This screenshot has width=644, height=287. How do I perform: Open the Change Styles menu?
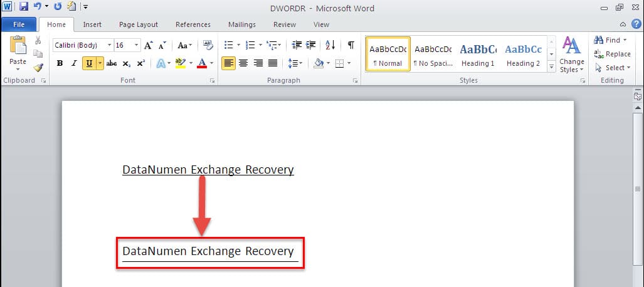coord(572,54)
